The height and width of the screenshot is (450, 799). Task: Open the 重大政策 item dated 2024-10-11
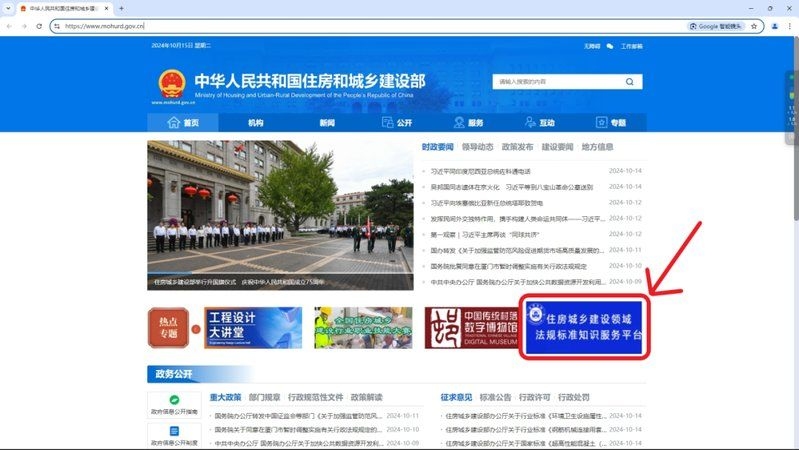pos(298,416)
